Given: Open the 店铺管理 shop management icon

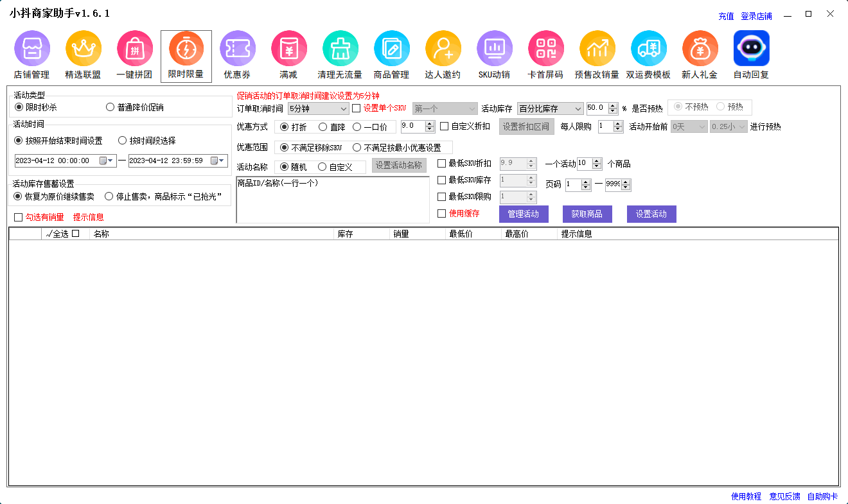Looking at the screenshot, I should click(31, 49).
